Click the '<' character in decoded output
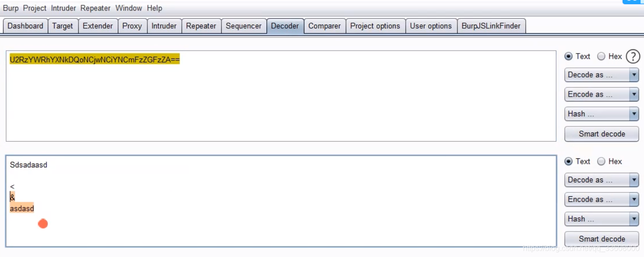644x257 pixels. [x=12, y=187]
